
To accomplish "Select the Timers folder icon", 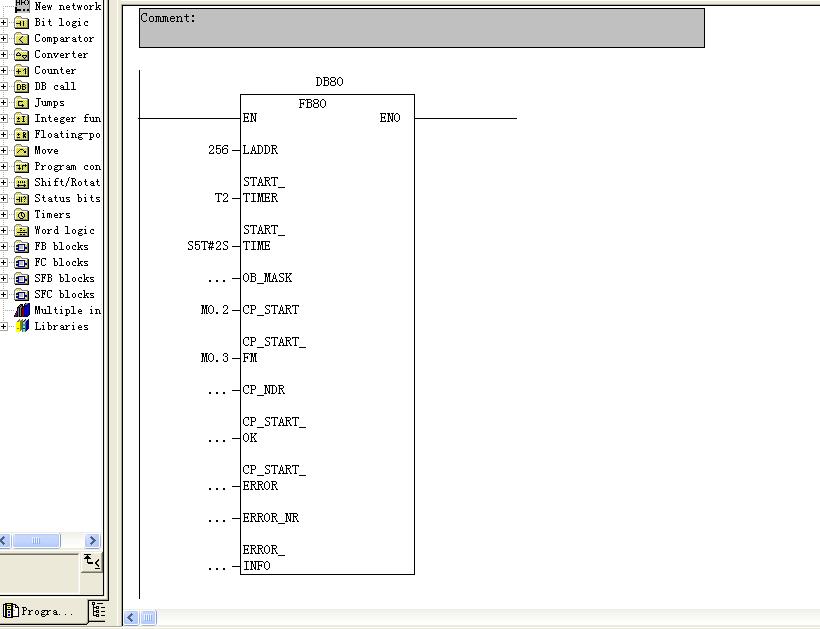I will [x=21, y=214].
